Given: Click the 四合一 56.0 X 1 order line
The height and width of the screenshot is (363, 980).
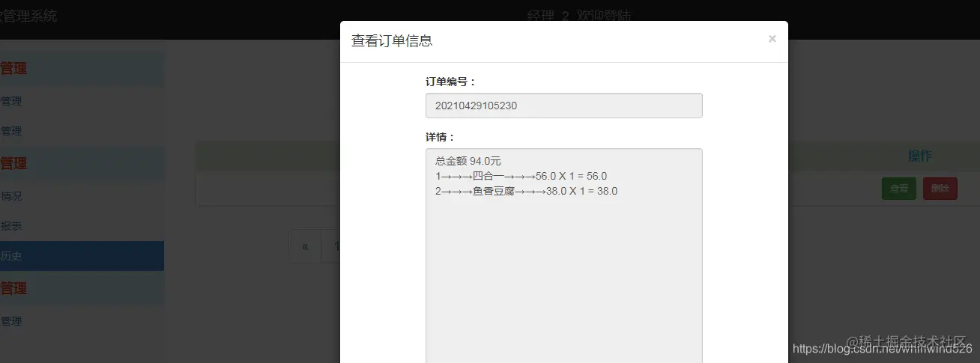Looking at the screenshot, I should tap(521, 176).
